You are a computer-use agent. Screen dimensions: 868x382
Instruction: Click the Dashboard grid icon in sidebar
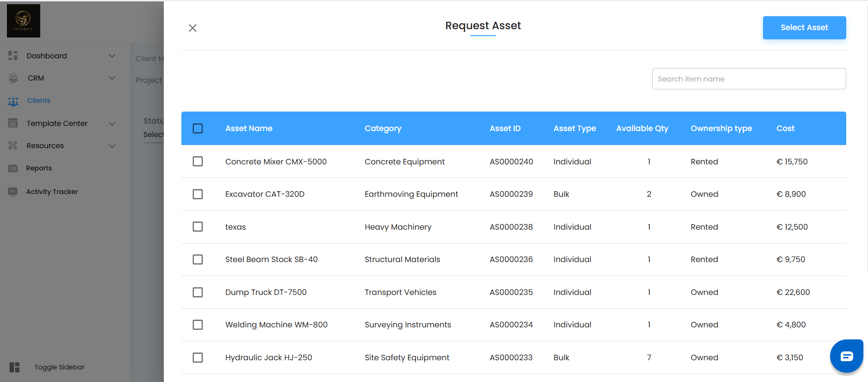coord(13,56)
